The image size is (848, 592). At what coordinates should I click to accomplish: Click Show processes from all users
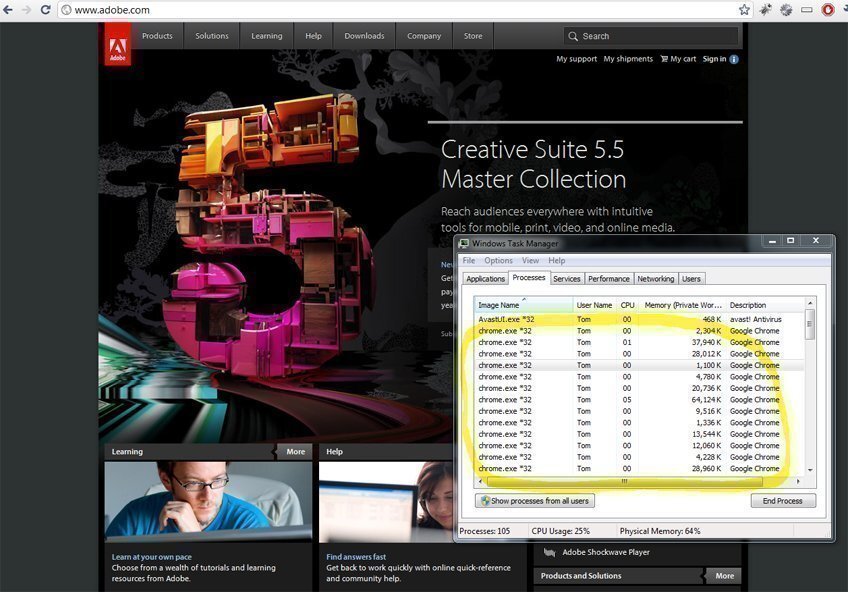click(535, 501)
